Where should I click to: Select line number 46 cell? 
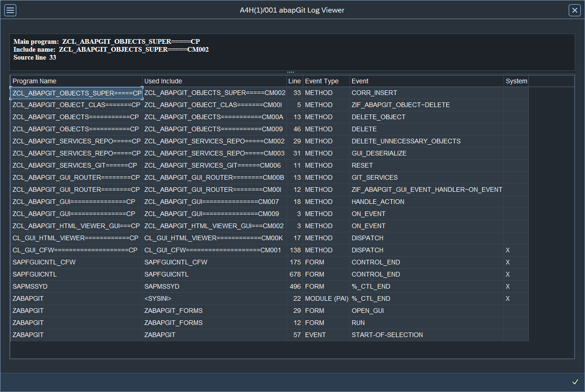[x=295, y=129]
